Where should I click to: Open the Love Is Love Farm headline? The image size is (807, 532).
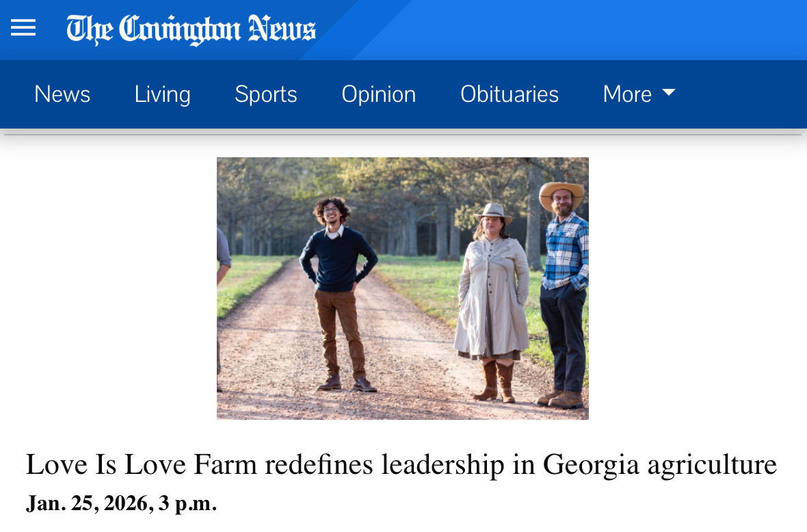pyautogui.click(x=401, y=464)
